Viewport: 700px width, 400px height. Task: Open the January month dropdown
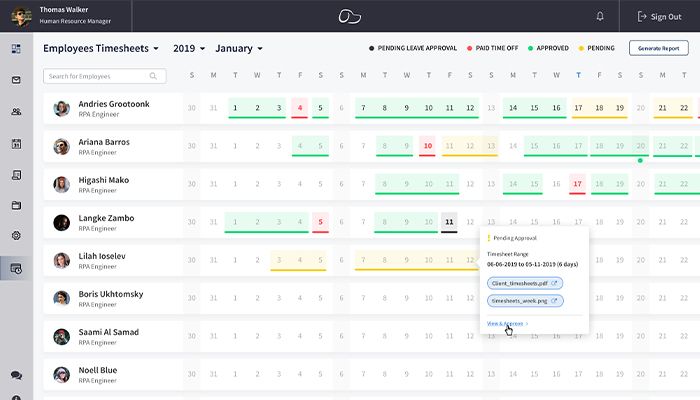click(239, 48)
